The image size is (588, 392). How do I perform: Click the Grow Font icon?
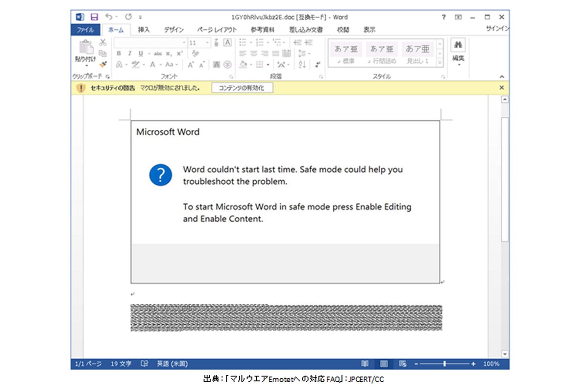(191, 64)
